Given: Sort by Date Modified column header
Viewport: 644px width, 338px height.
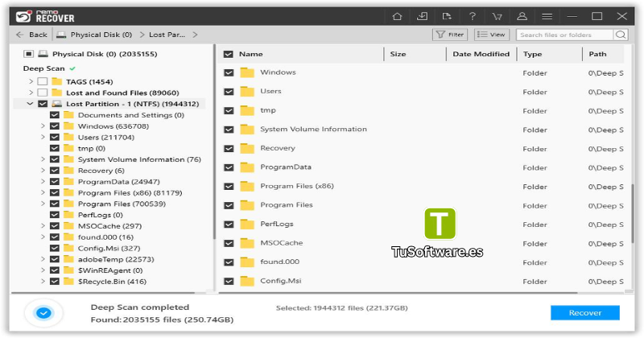Looking at the screenshot, I should [481, 54].
